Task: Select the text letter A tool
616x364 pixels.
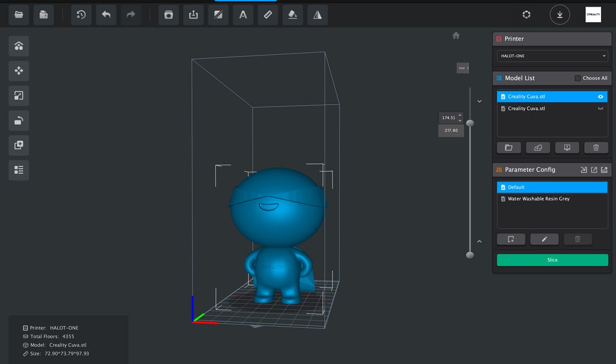Action: click(243, 15)
